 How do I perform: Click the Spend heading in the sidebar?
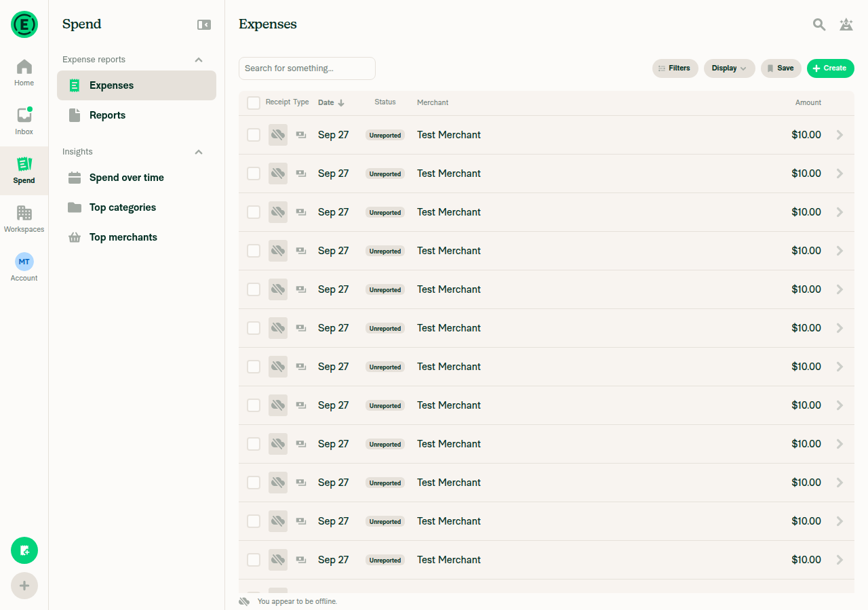click(82, 24)
